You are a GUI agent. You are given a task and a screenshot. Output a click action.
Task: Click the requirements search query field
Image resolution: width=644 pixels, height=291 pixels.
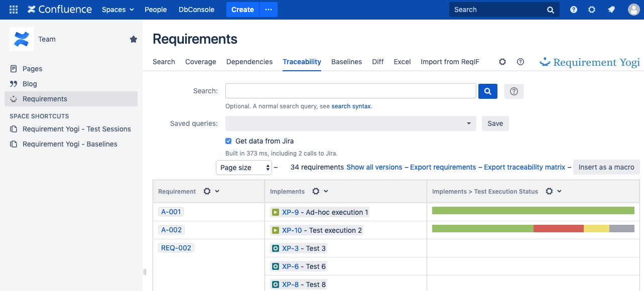pos(350,91)
